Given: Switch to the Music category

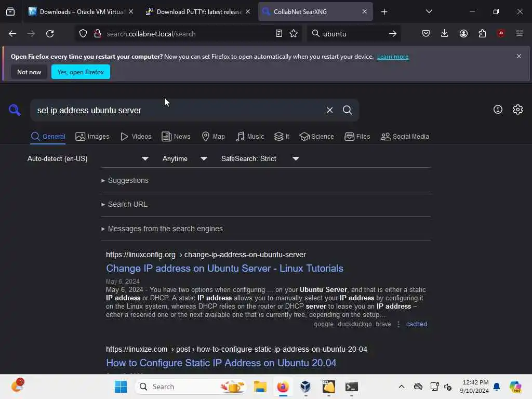Looking at the screenshot, I should click(x=250, y=137).
